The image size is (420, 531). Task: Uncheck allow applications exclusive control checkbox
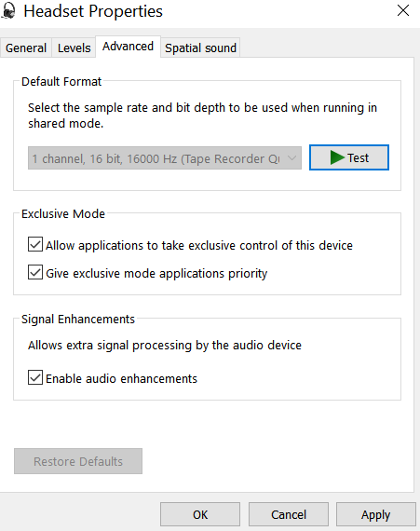tap(35, 244)
